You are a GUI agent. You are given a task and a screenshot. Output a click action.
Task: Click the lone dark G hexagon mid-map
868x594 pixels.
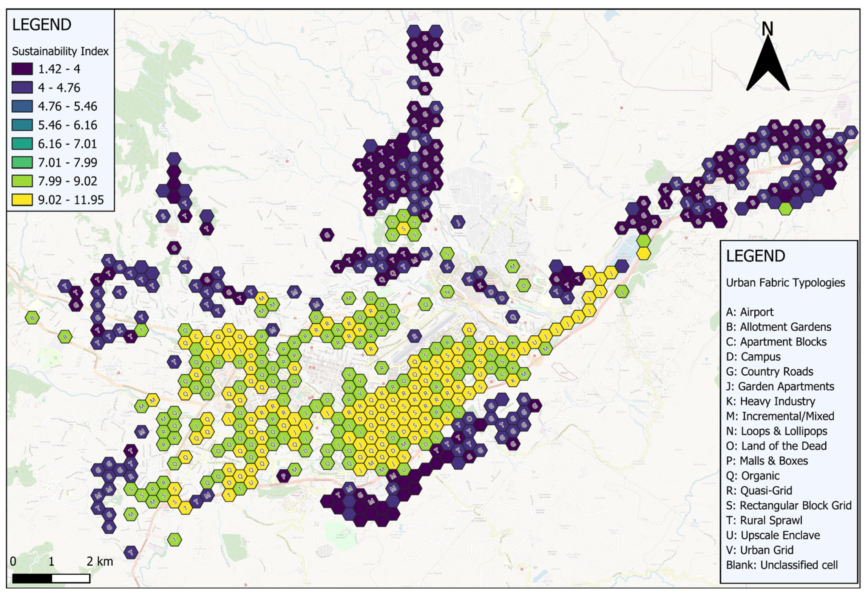click(x=327, y=235)
